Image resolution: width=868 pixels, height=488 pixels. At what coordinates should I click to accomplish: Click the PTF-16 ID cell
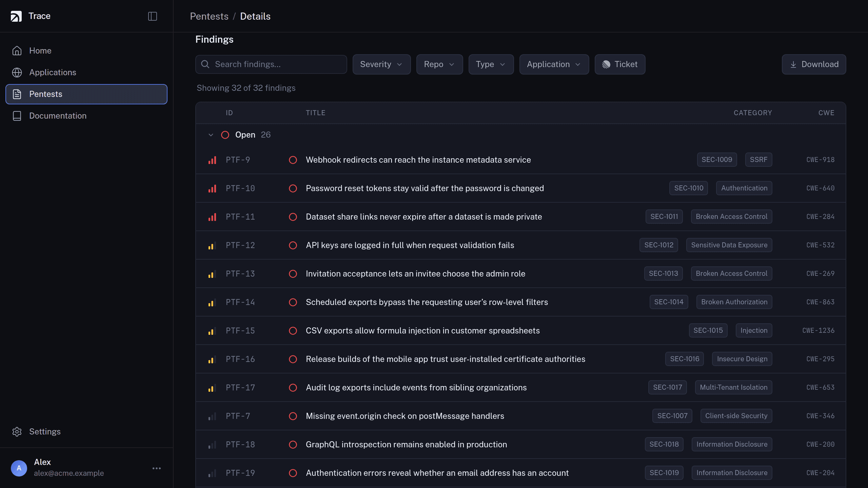(240, 359)
